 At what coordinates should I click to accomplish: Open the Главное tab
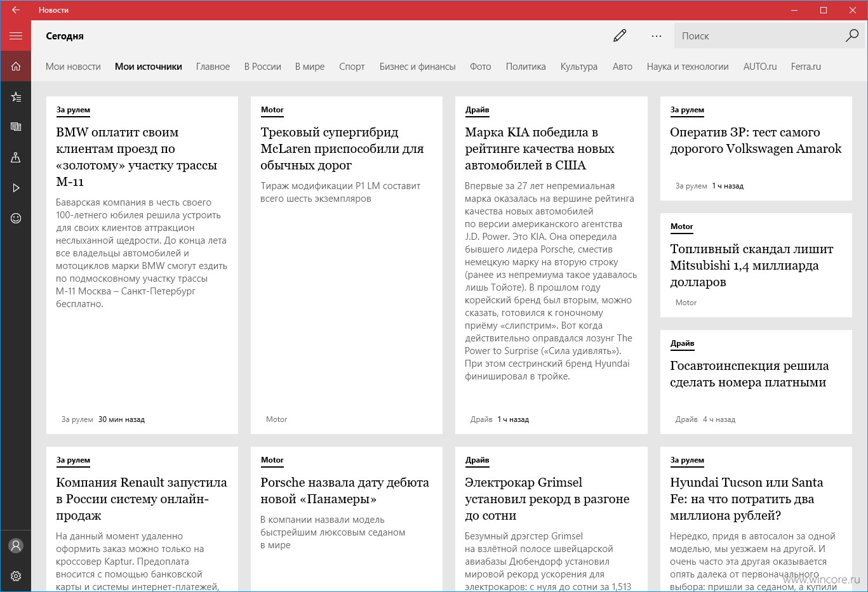213,67
